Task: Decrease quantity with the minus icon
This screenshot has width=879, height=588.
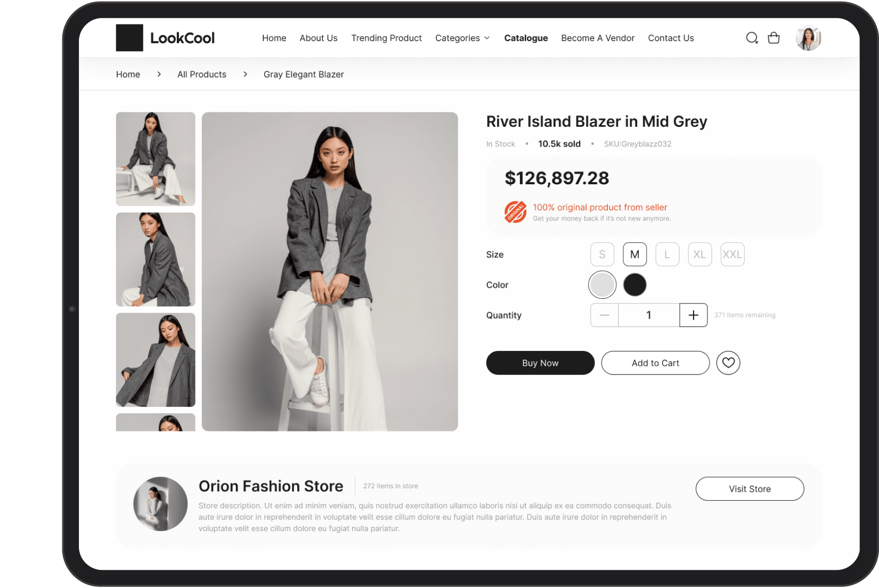Action: point(604,315)
